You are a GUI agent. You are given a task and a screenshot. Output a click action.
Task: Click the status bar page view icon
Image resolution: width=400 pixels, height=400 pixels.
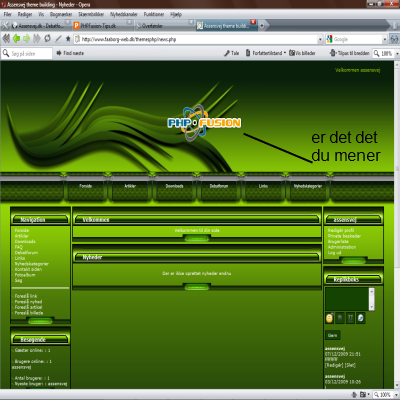[364, 395]
